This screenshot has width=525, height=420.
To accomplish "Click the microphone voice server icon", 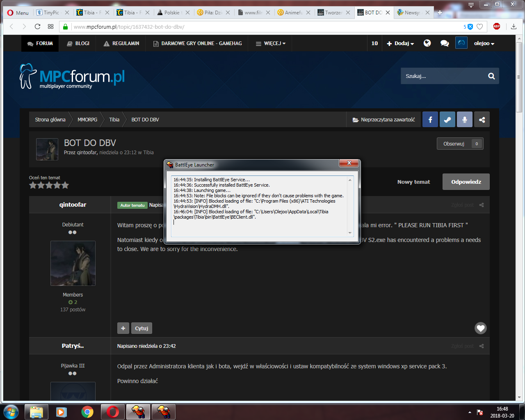I will point(465,120).
